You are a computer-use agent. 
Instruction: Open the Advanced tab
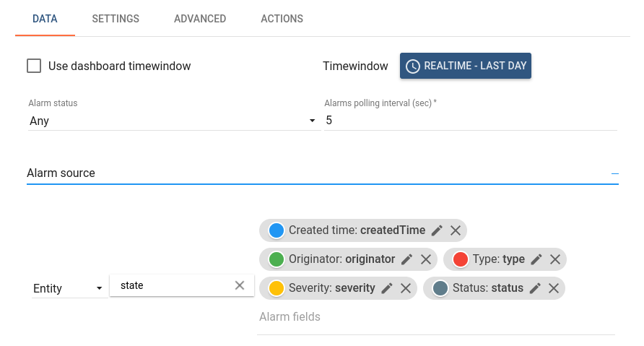(200, 19)
